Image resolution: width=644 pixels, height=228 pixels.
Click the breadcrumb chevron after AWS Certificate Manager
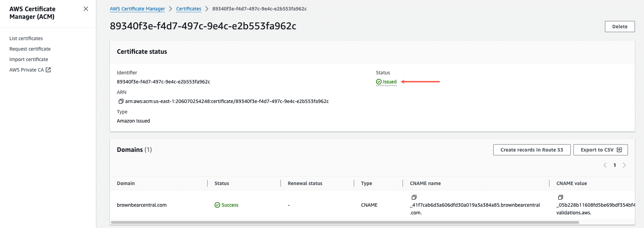point(171,9)
